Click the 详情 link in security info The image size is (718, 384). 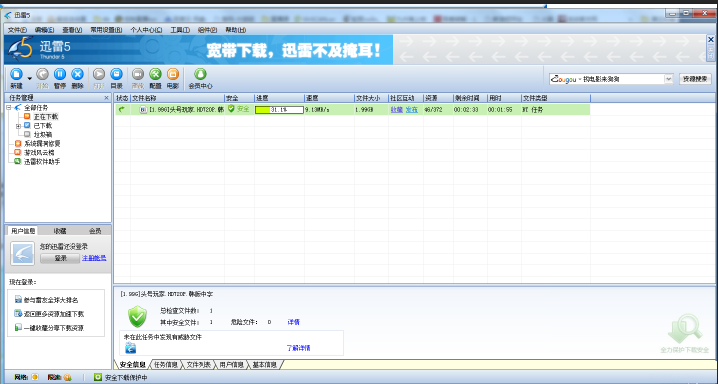point(294,322)
